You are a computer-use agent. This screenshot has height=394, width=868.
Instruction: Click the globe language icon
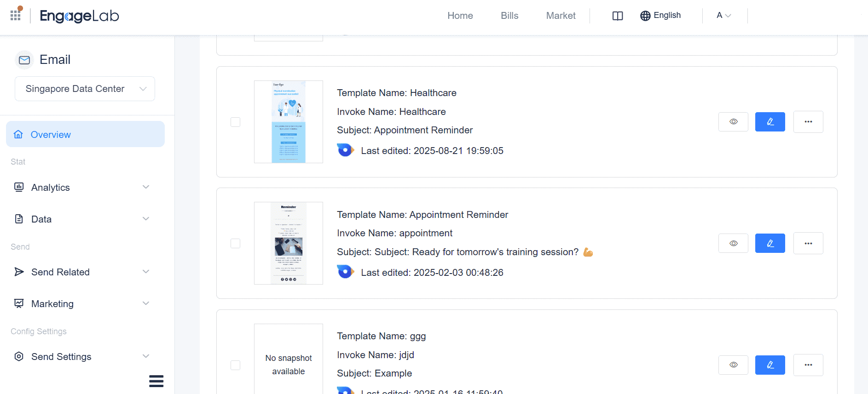pyautogui.click(x=645, y=16)
